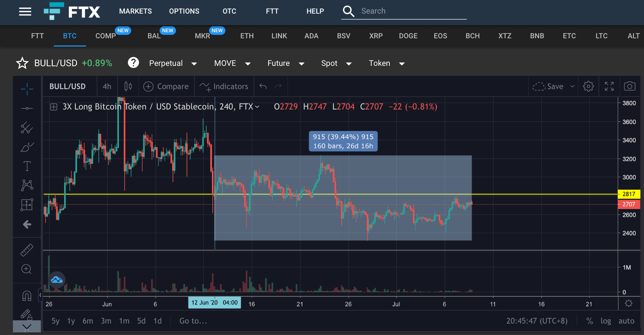Open the Perpetual dropdown
Viewport: 644px width, 335px height.
[x=173, y=63]
